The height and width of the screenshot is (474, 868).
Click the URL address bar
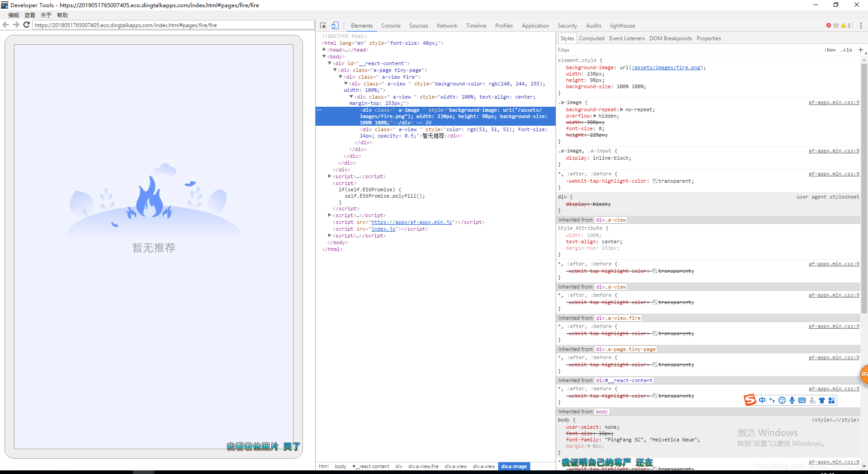click(173, 25)
